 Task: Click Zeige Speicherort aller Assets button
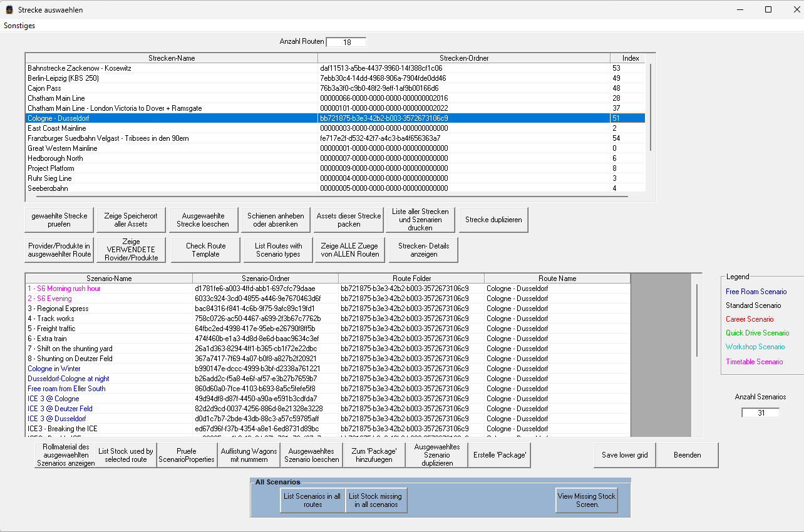(131, 220)
